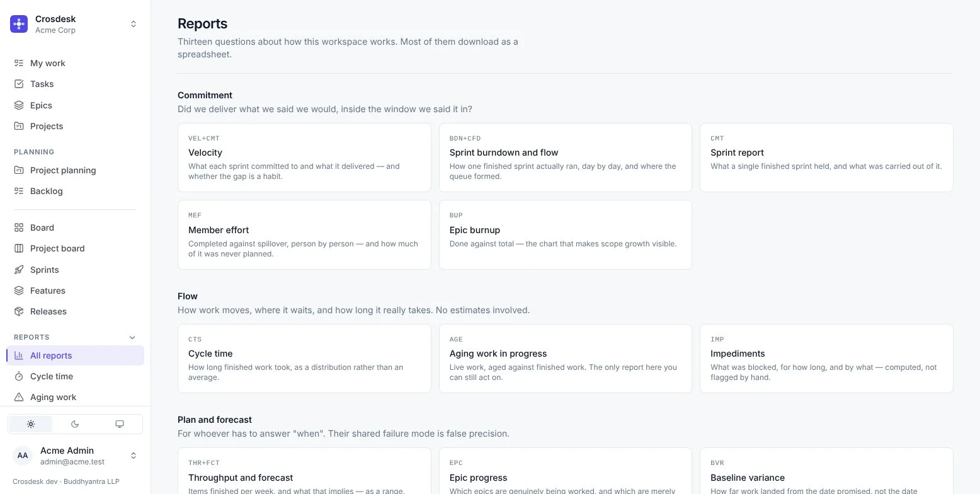This screenshot has width=980, height=494.
Task: Click the Projects folder icon
Action: (19, 126)
